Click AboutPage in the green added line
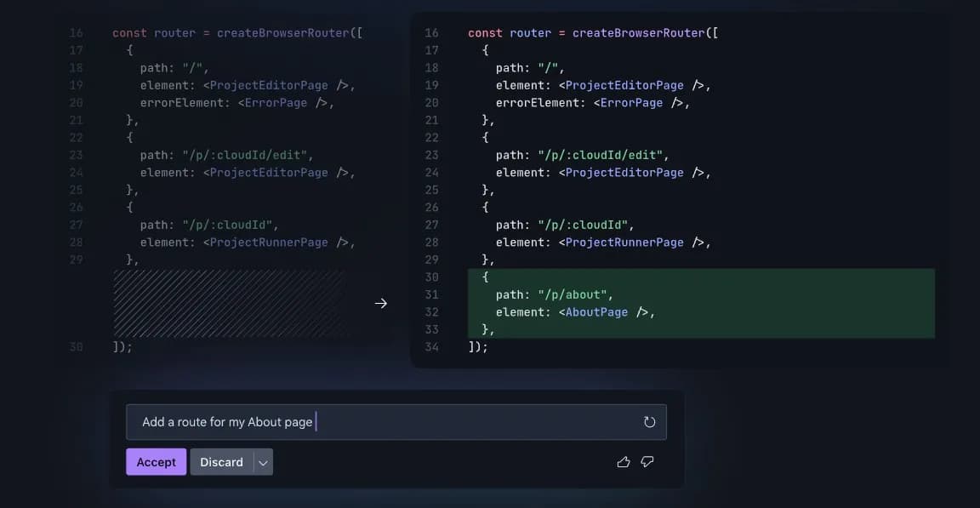Screen dimensions: 980x508 coord(596,312)
